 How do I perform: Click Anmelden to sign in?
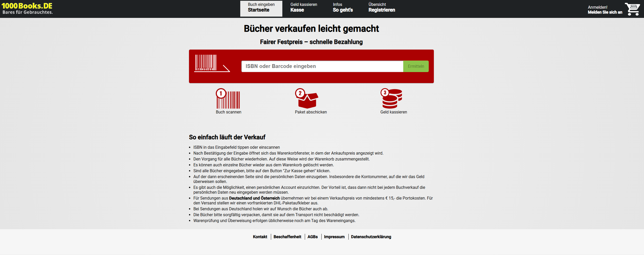605,9
